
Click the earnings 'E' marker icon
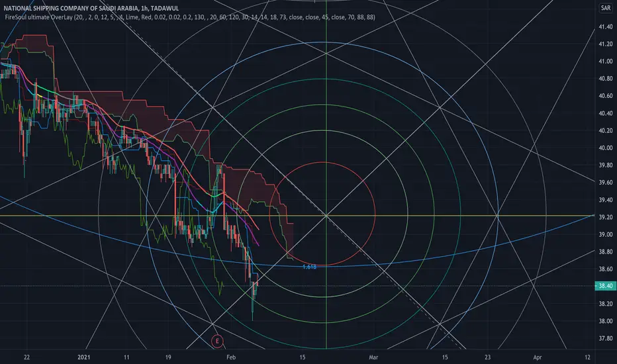coord(217,341)
